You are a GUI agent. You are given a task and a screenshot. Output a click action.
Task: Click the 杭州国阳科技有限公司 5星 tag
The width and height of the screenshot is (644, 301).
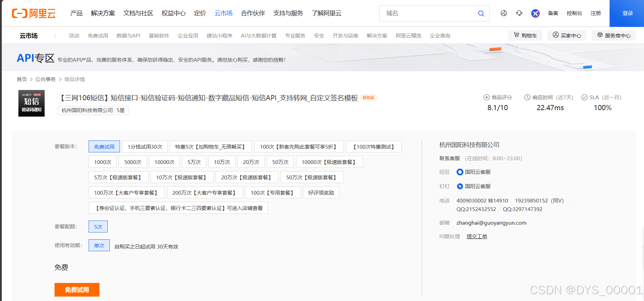coord(93,110)
